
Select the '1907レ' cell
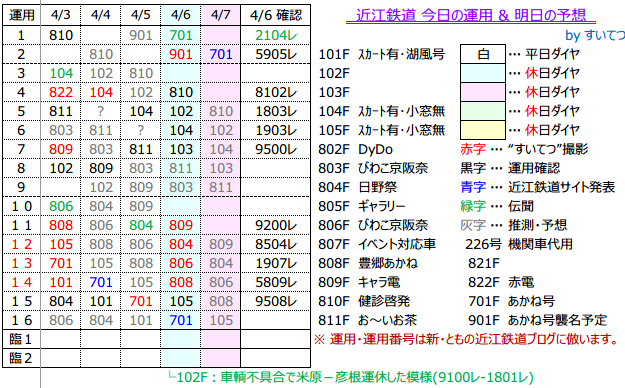coord(275,263)
